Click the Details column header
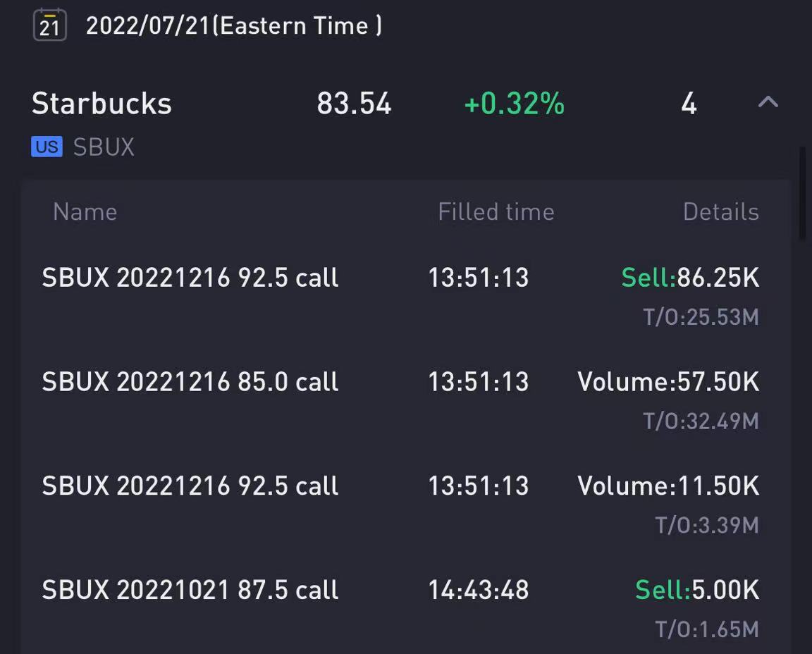This screenshot has width=812, height=654. [721, 212]
